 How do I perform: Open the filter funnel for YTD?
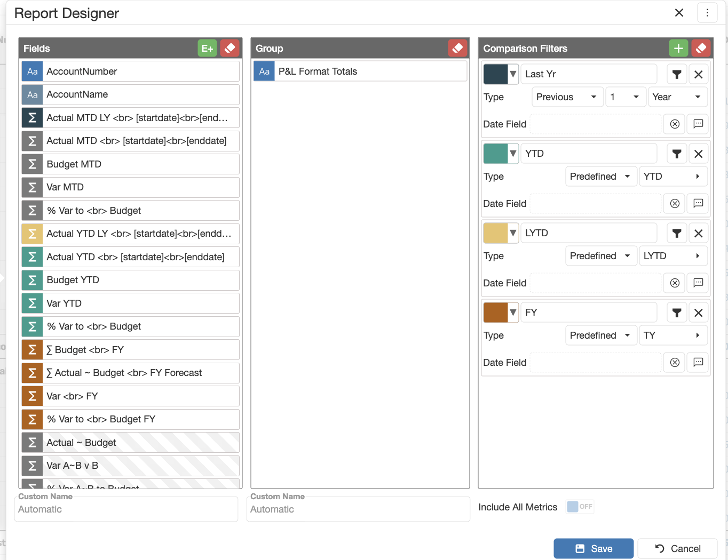(677, 154)
